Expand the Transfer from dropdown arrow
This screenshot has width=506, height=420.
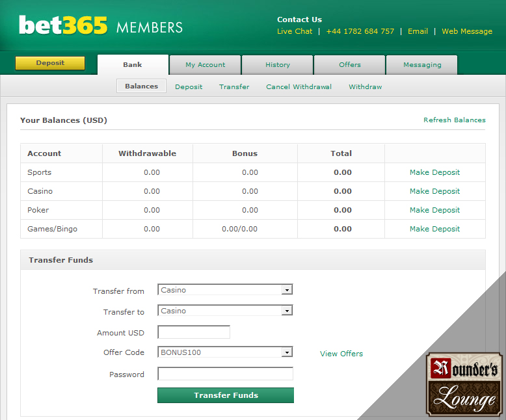(287, 290)
